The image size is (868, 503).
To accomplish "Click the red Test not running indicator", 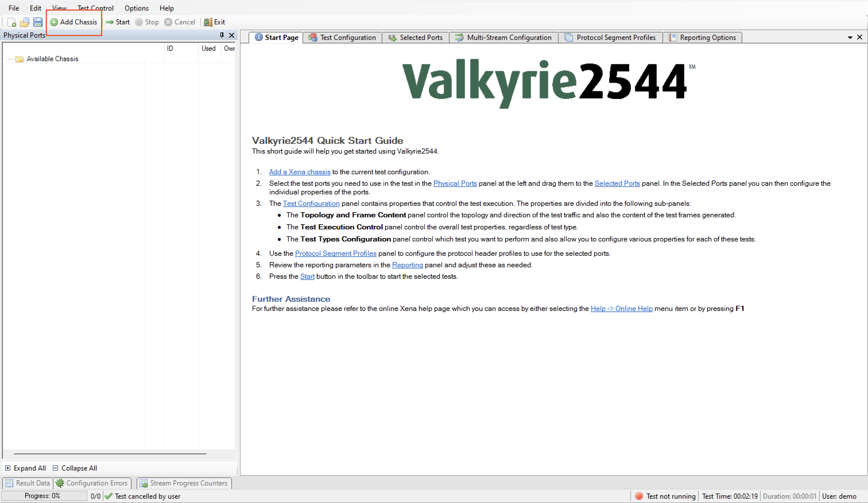I will [x=639, y=496].
